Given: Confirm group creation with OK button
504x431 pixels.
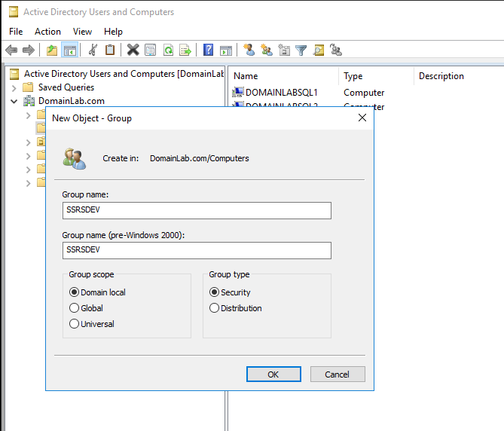Looking at the screenshot, I should 273,374.
